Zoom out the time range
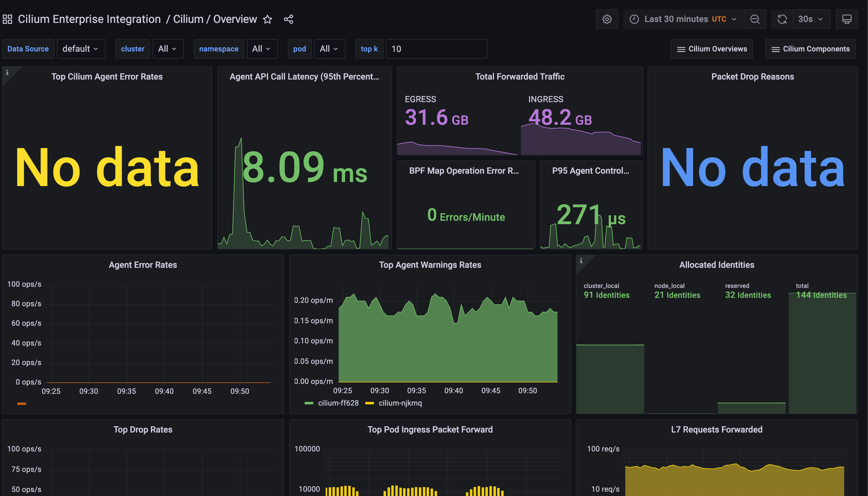The height and width of the screenshot is (496, 868). tap(755, 19)
